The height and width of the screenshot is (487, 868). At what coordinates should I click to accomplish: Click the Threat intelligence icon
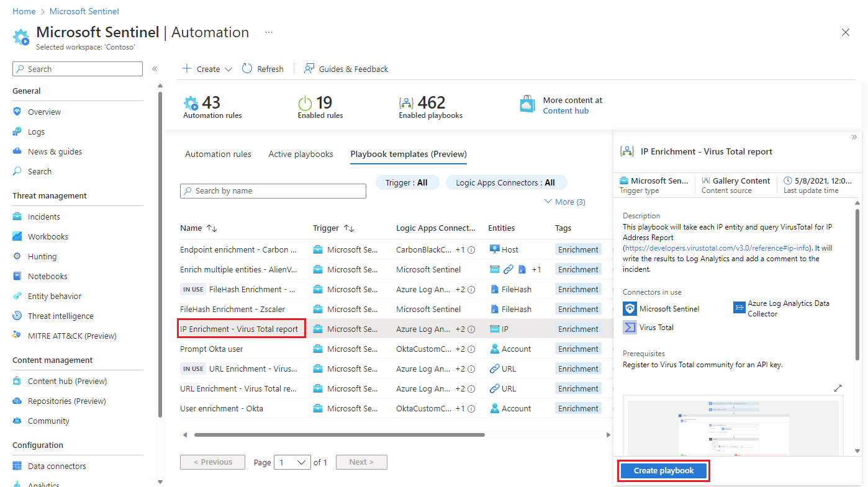[17, 316]
